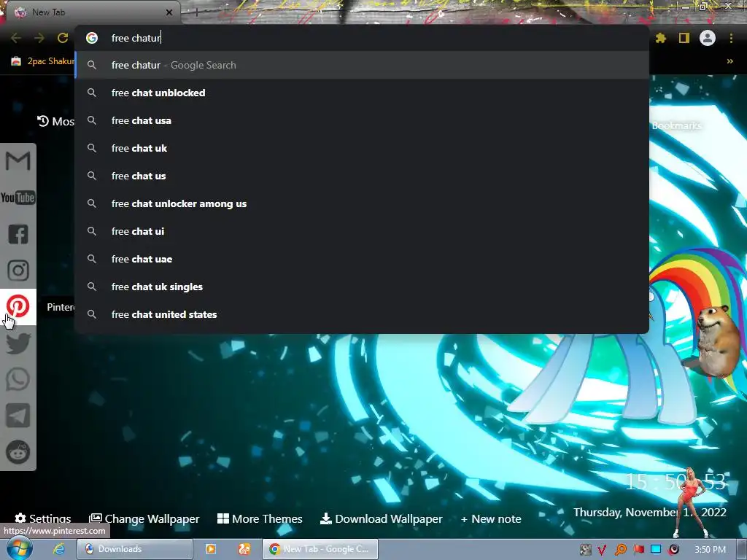Pick the 'free chat us' suggestion
This screenshot has width=747, height=560.
coord(362,176)
